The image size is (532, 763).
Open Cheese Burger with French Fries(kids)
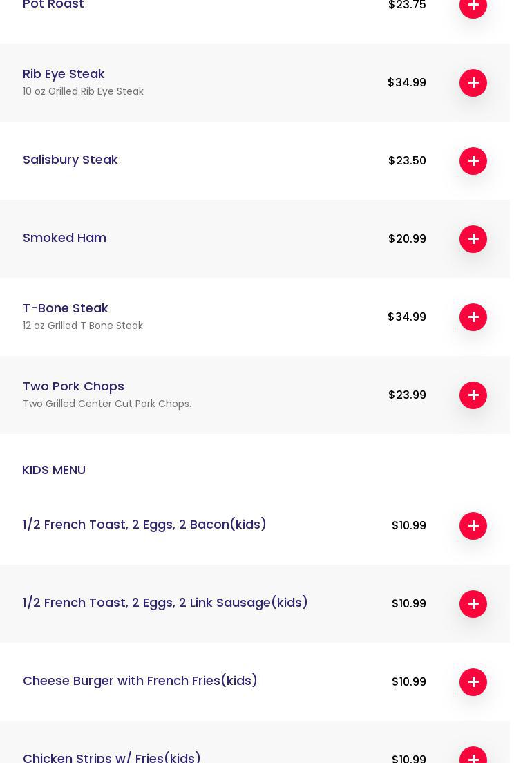click(140, 681)
